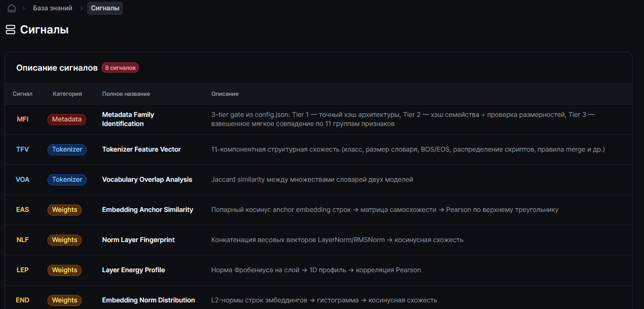This screenshot has width=644, height=309.
Task: Open Vocabulary Overlap Analysis entry
Action: pyautogui.click(x=147, y=180)
